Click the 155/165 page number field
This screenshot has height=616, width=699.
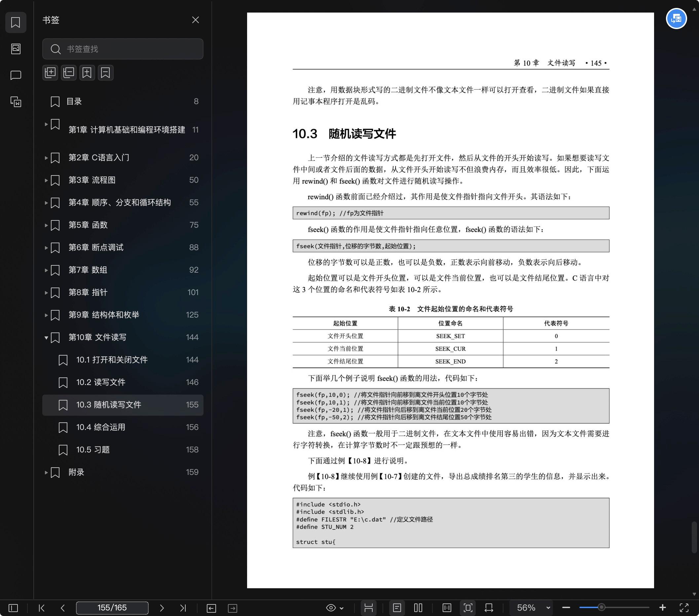tap(112, 608)
